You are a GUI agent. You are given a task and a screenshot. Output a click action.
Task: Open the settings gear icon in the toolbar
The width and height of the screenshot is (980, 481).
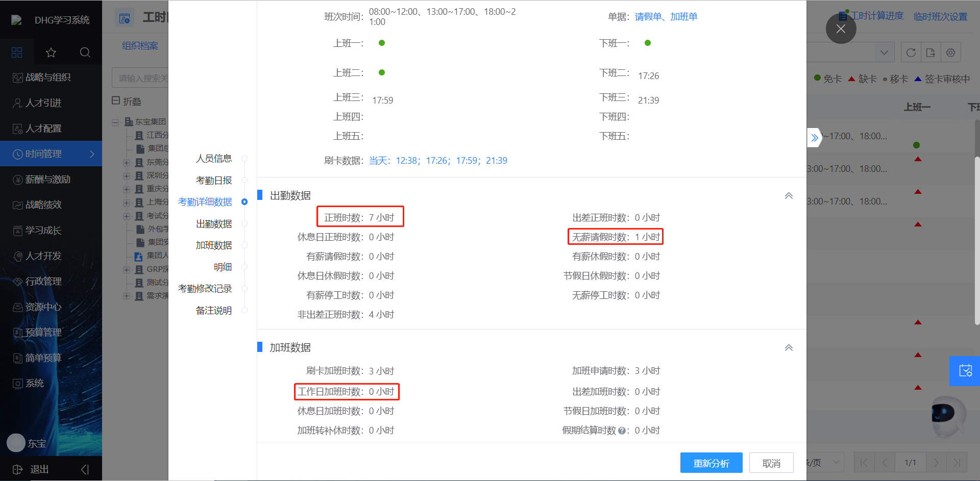(x=950, y=52)
